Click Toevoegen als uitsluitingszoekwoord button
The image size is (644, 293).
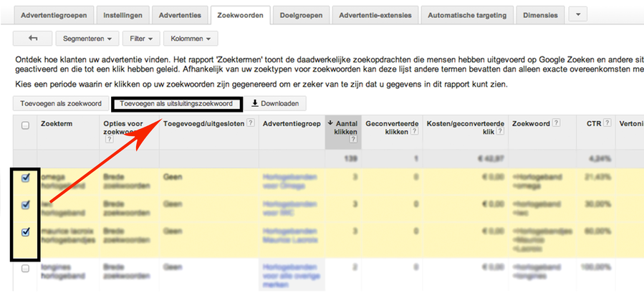(x=177, y=104)
